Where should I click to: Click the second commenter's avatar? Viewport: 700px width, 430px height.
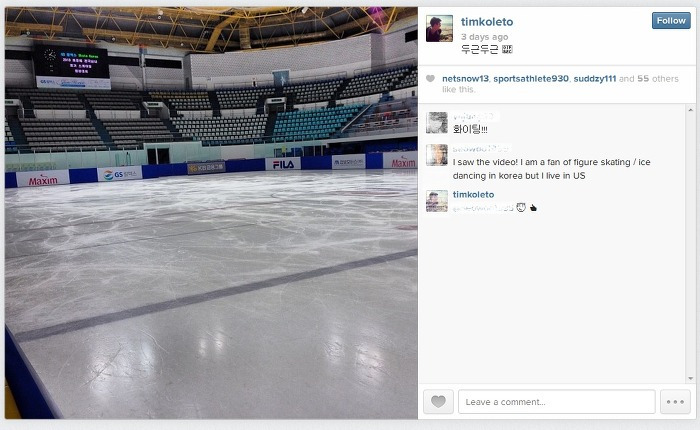437,155
